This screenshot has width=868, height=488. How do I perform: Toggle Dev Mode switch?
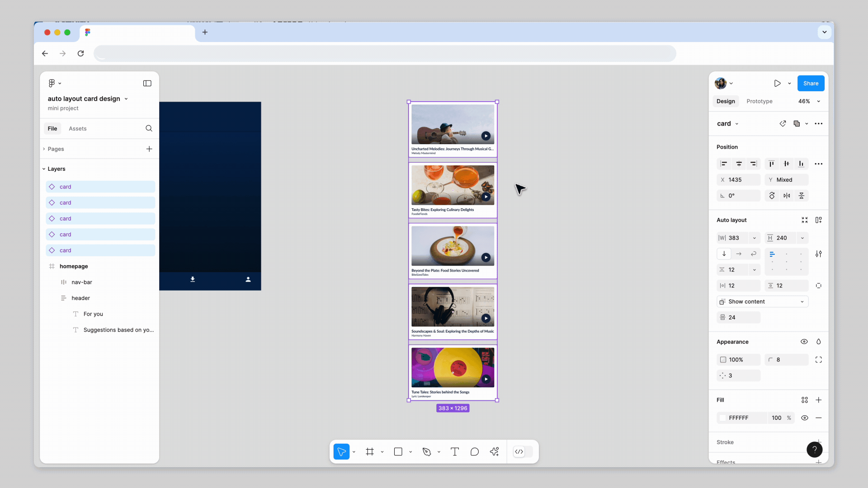(x=523, y=451)
